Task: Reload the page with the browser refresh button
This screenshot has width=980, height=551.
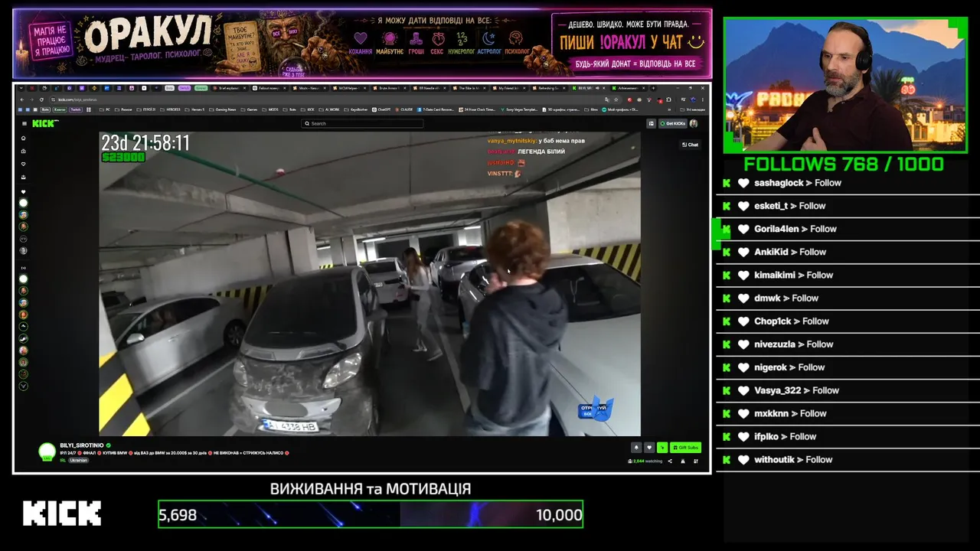Action: click(x=41, y=99)
